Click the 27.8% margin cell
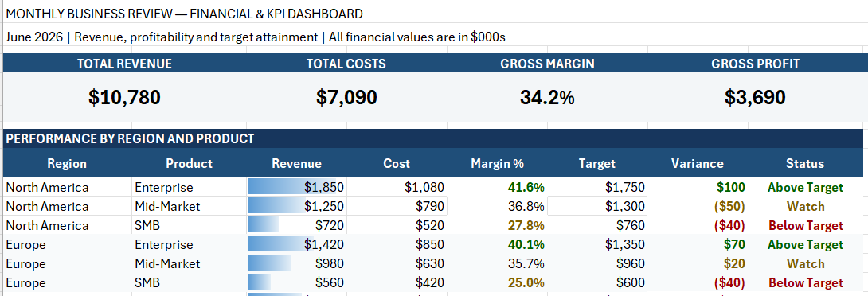This screenshot has width=868, height=296. [x=497, y=225]
